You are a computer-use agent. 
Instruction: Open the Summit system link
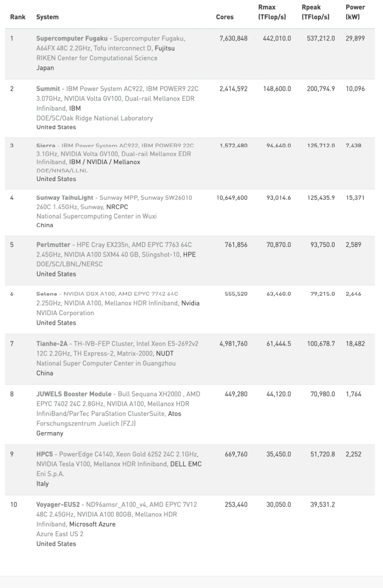[x=48, y=89]
